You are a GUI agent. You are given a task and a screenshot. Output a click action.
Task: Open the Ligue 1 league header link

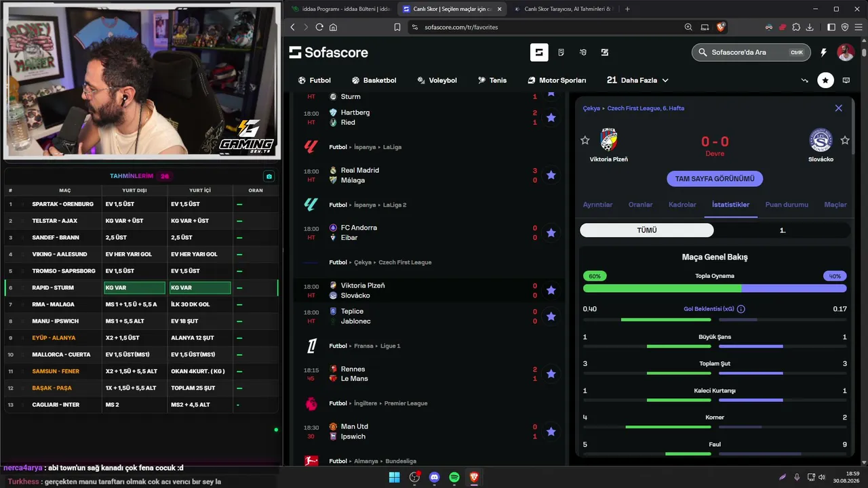point(391,346)
